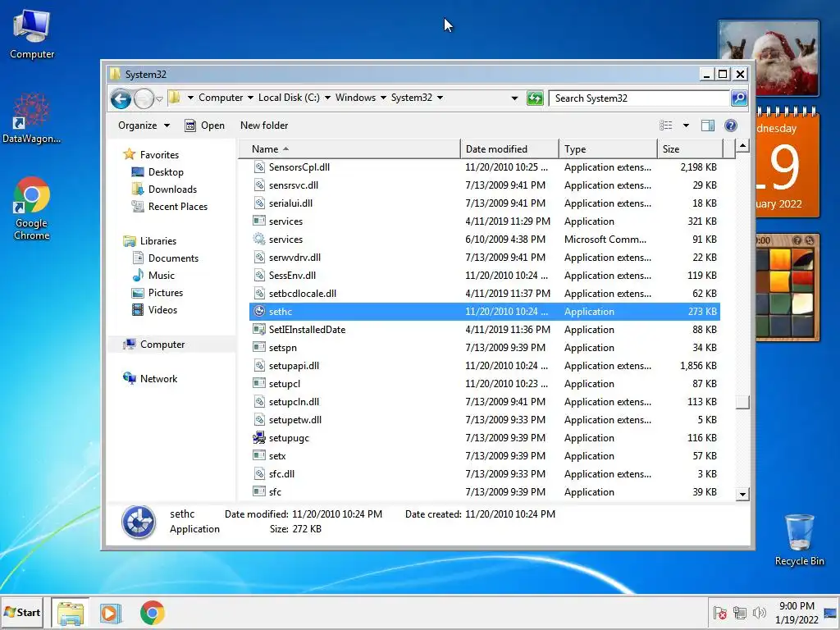The width and height of the screenshot is (840, 630).
Task: Click the Local Disk (C:) breadcrumb segment
Action: (289, 98)
